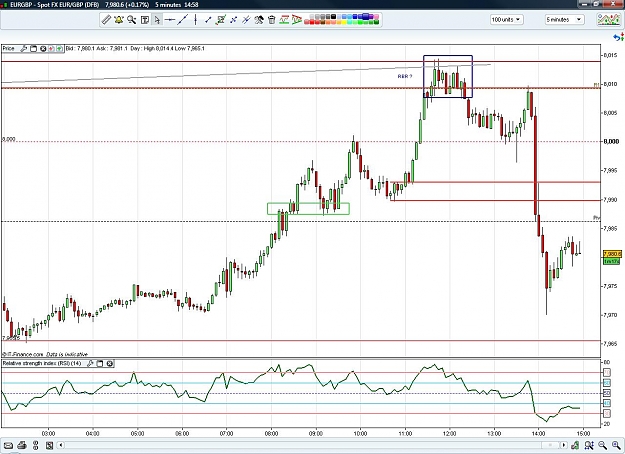Pick the dark green color swatch
Image resolution: width=625 pixels, height=454 pixels.
376,22
